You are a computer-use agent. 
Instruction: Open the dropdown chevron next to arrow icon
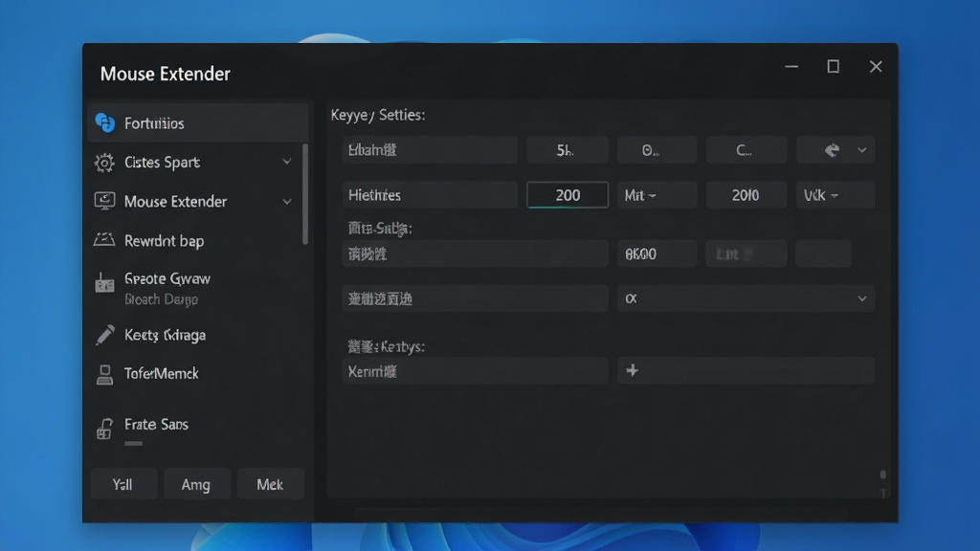pos(862,150)
